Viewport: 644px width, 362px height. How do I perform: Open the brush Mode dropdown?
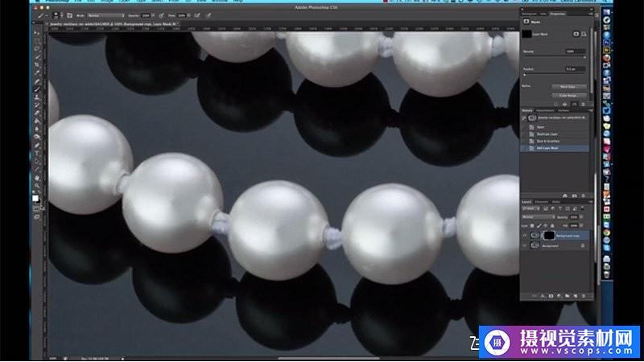click(106, 15)
